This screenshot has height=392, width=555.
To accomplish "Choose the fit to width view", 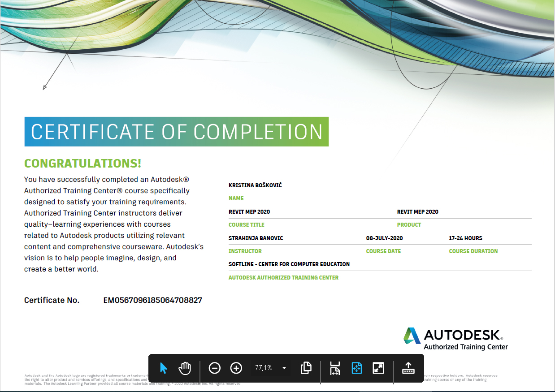I will point(335,368).
